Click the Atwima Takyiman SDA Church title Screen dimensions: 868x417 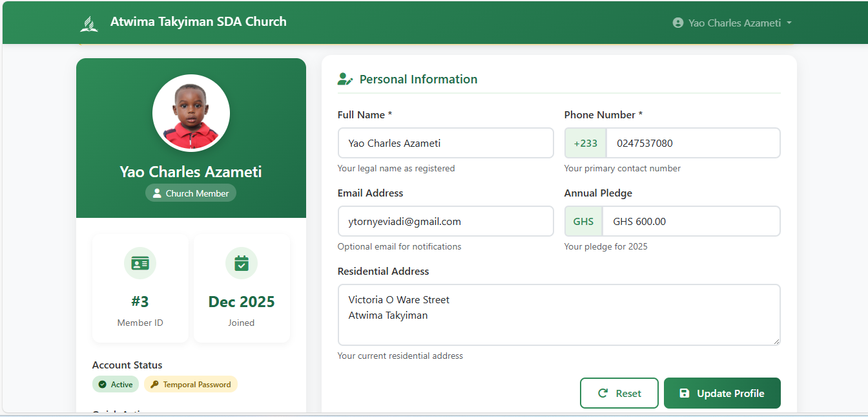(198, 21)
